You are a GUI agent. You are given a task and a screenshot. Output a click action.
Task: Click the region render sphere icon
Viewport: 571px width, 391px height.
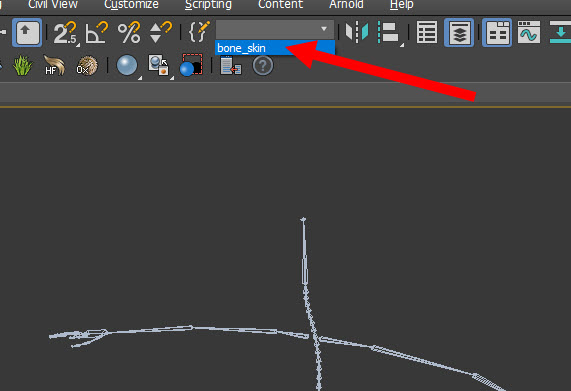click(x=191, y=65)
